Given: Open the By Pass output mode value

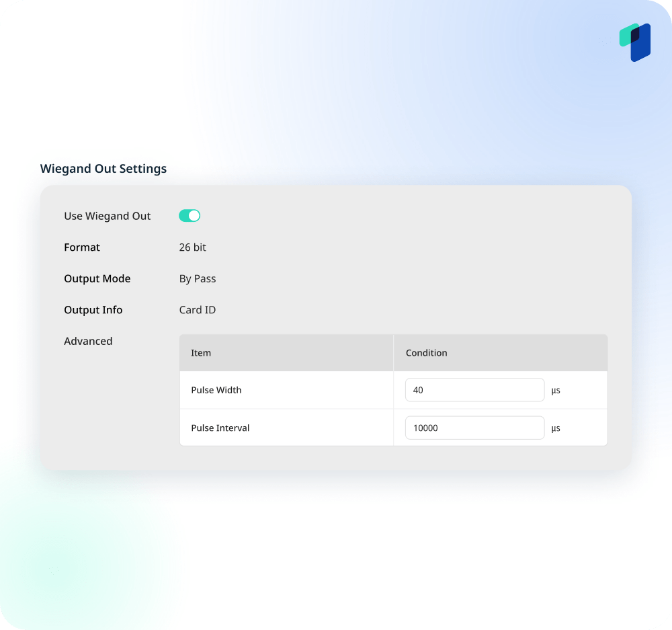Looking at the screenshot, I should [198, 279].
